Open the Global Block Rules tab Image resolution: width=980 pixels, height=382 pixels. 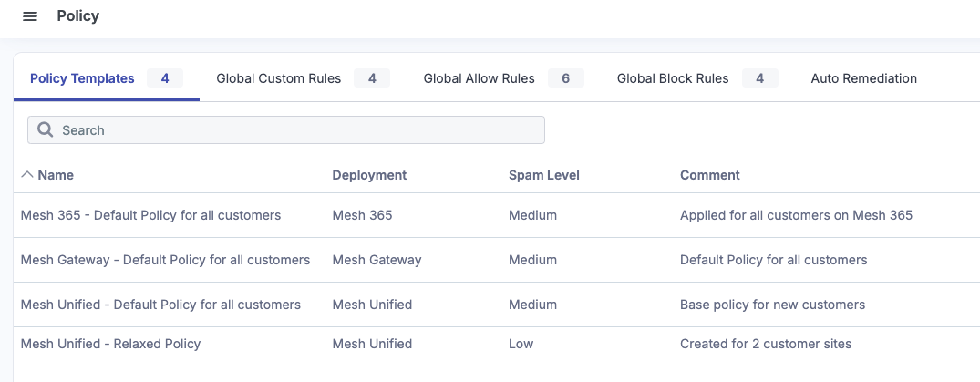673,78
